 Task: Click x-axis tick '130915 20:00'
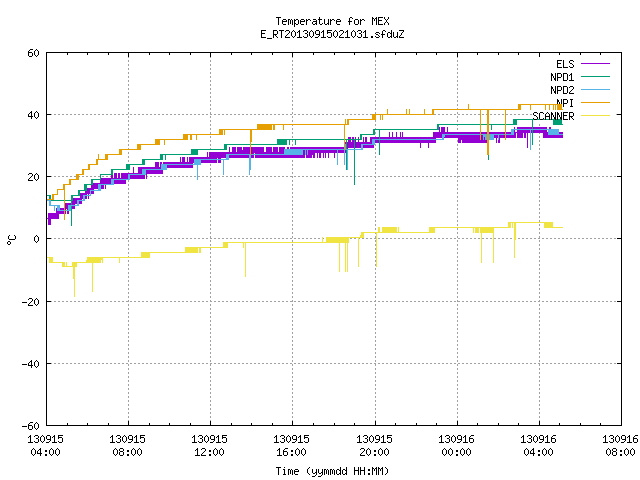pos(374,446)
